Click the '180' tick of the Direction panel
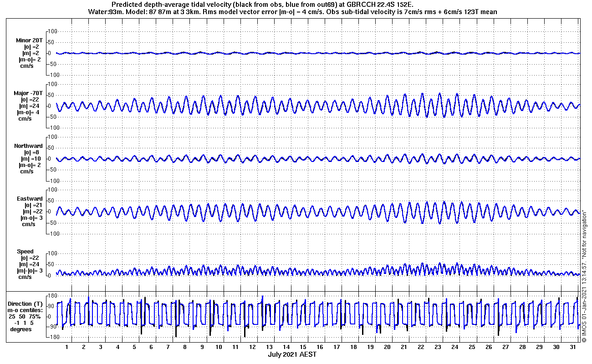Screen dimensions: 592x364 (x=52, y=296)
